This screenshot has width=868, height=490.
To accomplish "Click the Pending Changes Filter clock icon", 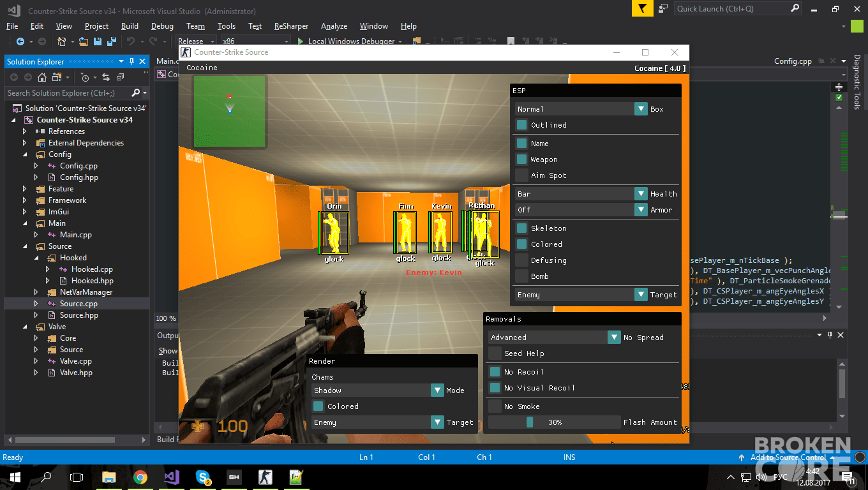I will tap(85, 77).
